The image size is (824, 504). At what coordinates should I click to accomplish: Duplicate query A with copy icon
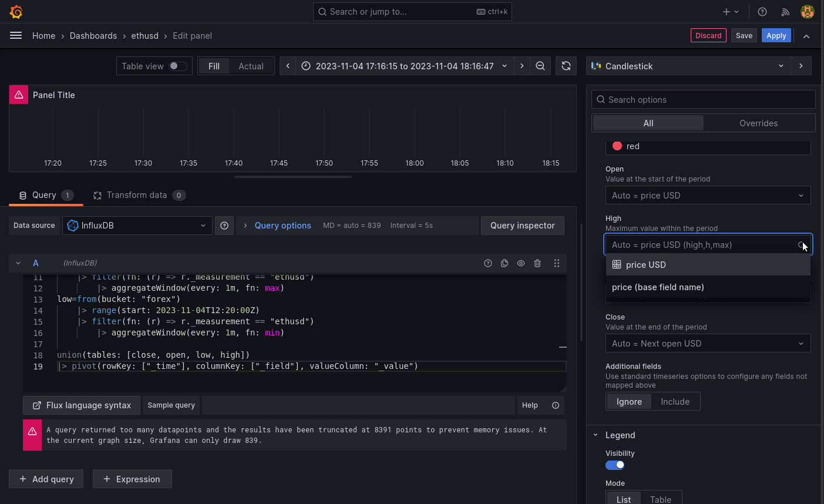pyautogui.click(x=505, y=263)
